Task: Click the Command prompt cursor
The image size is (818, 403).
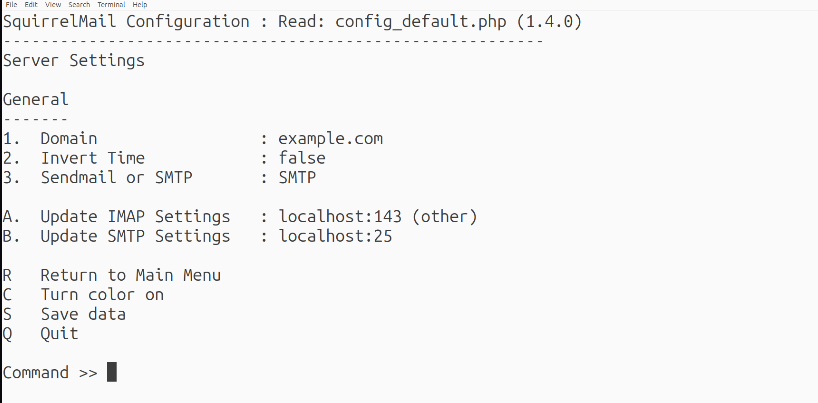Action: pyautogui.click(x=112, y=372)
